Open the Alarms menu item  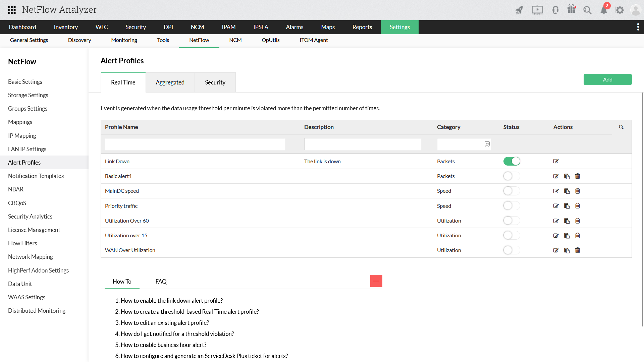[294, 27]
